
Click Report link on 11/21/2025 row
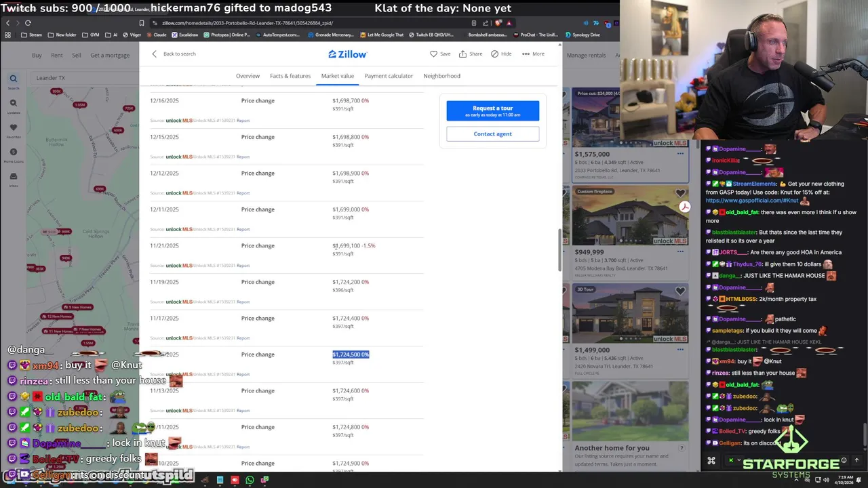point(243,266)
